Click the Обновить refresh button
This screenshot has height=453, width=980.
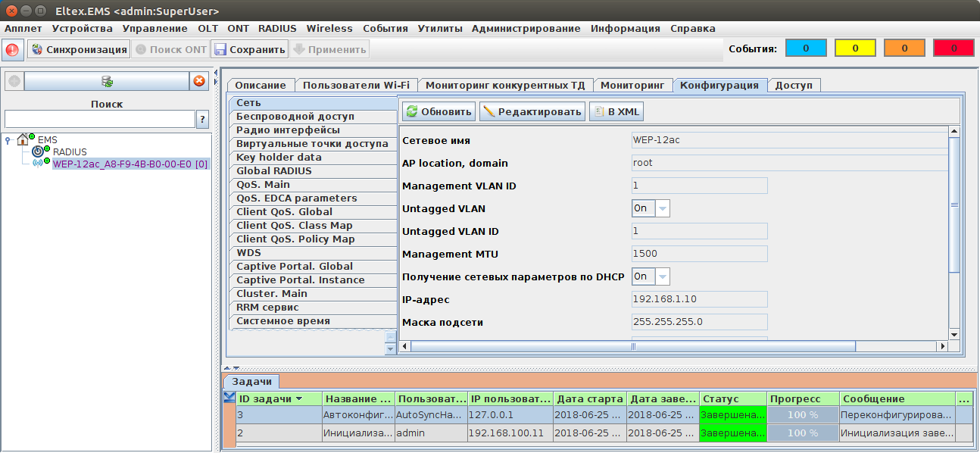point(439,112)
